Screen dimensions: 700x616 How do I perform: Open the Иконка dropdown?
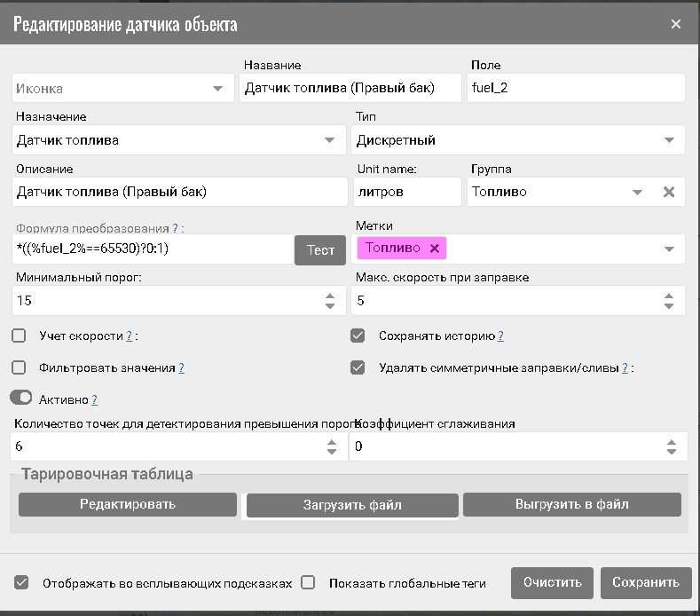pyautogui.click(x=123, y=88)
